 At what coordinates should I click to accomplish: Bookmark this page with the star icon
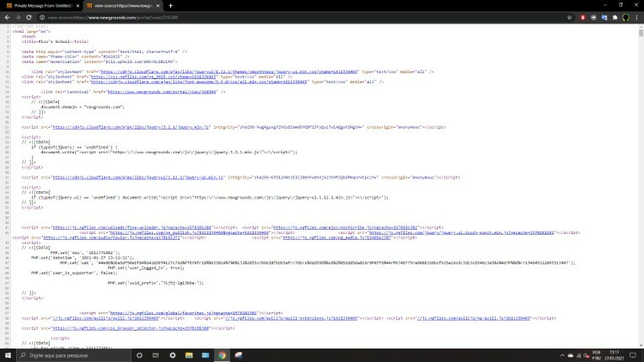coord(569,18)
